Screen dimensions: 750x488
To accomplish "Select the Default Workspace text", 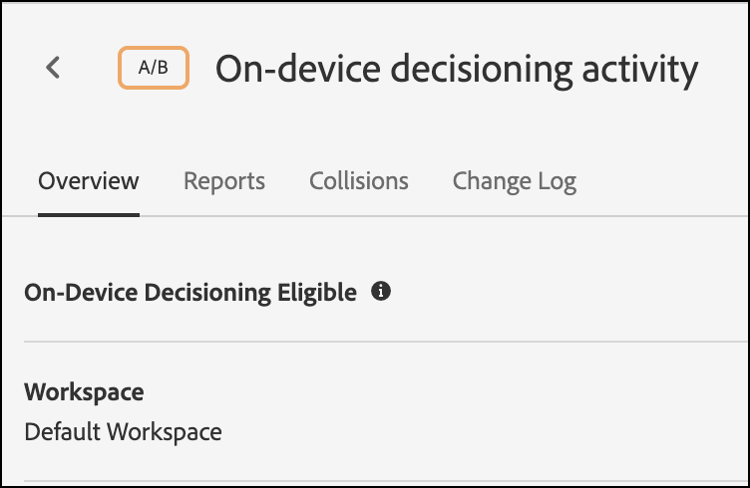I will coord(123,432).
